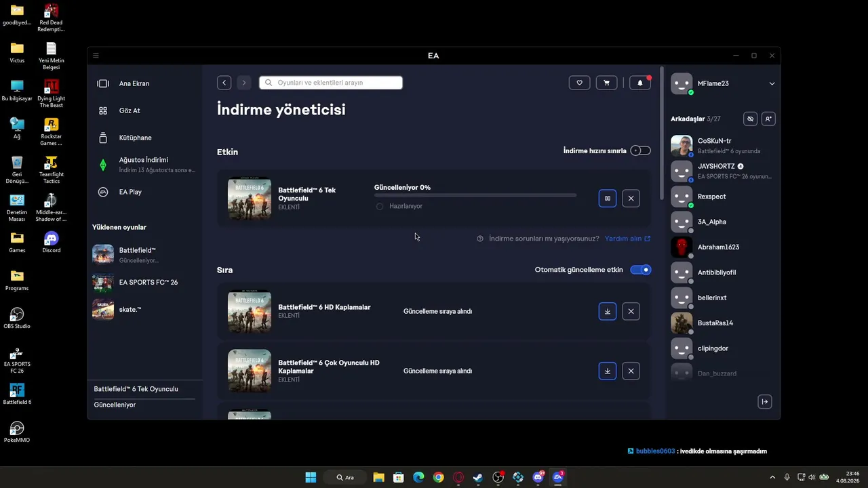Remove Battlefield 6 HD Kaplamalar from queue

pos(631,312)
